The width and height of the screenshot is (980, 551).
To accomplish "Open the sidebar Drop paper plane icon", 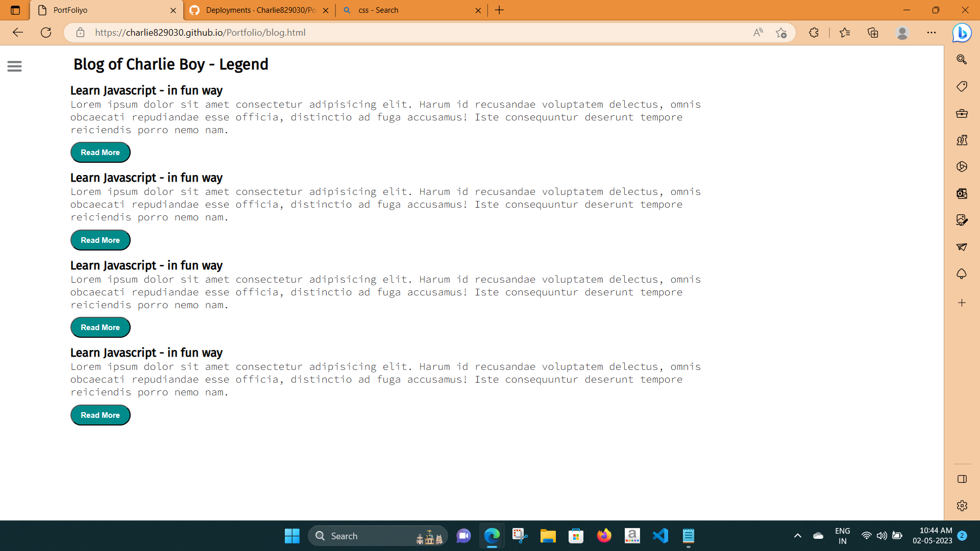I will pyautogui.click(x=962, y=247).
